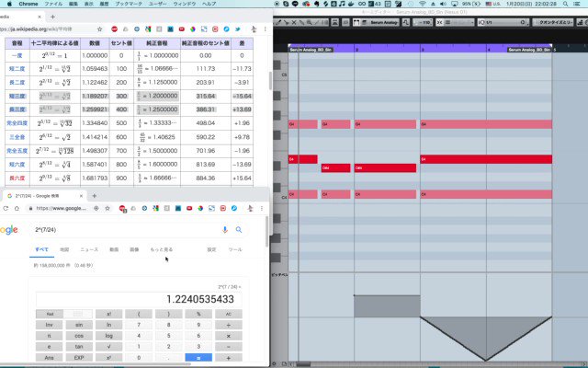Go to home page in Google window
Screen dimensions: 588x368
coord(17,208)
